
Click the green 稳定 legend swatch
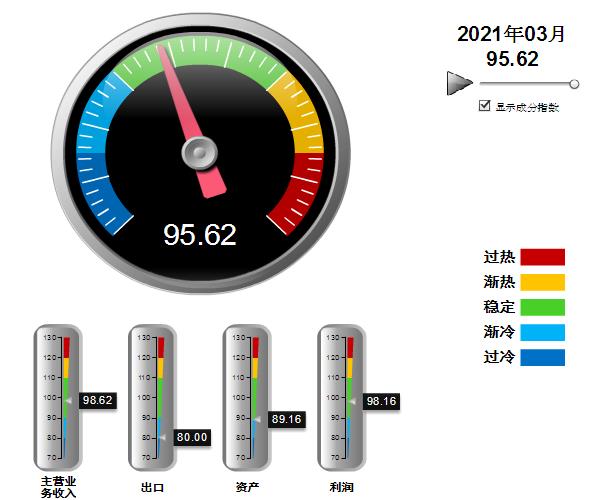(542, 307)
